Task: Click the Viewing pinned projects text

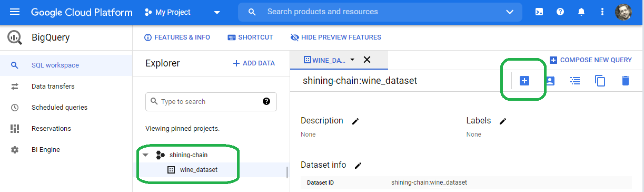Action: 182,129
